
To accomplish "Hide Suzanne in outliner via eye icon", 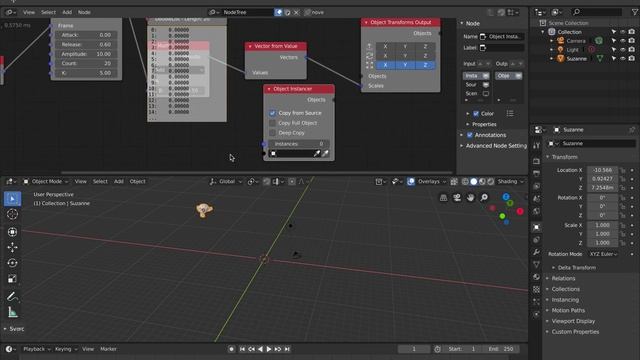I will point(623,58).
